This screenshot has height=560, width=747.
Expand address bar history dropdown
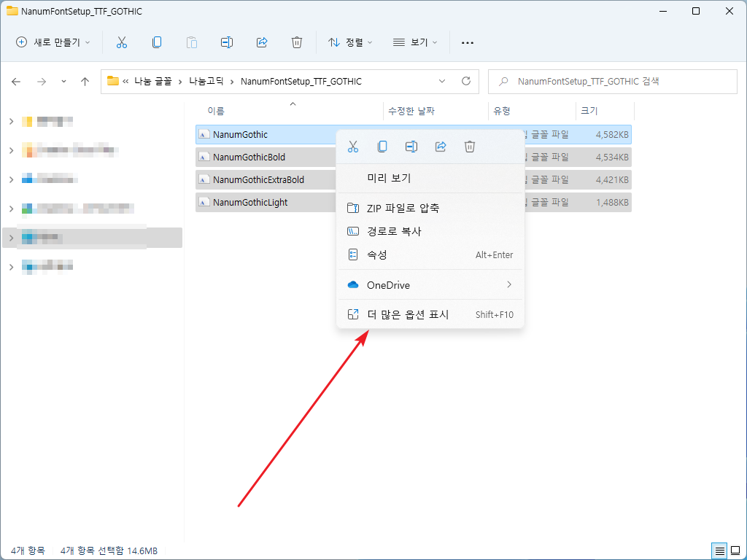(442, 82)
